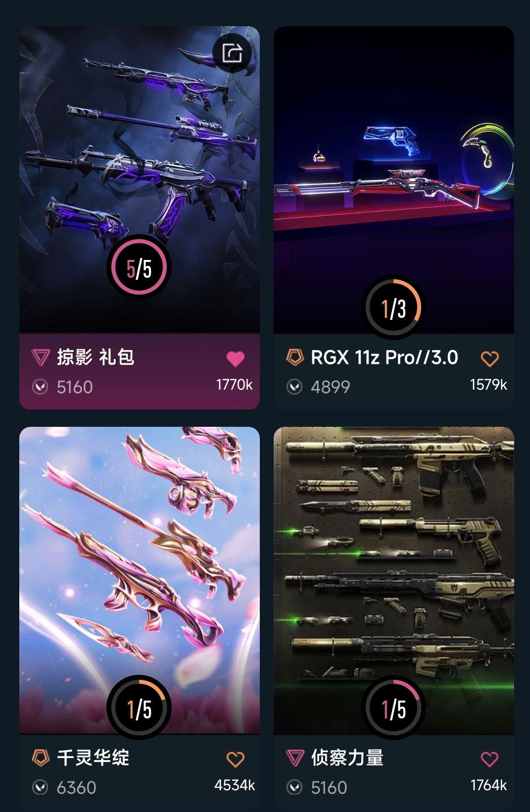Screen dimensions: 530x812
Task: Click the VP currency icon next to 5160 under 掠影
Action: [40, 387]
